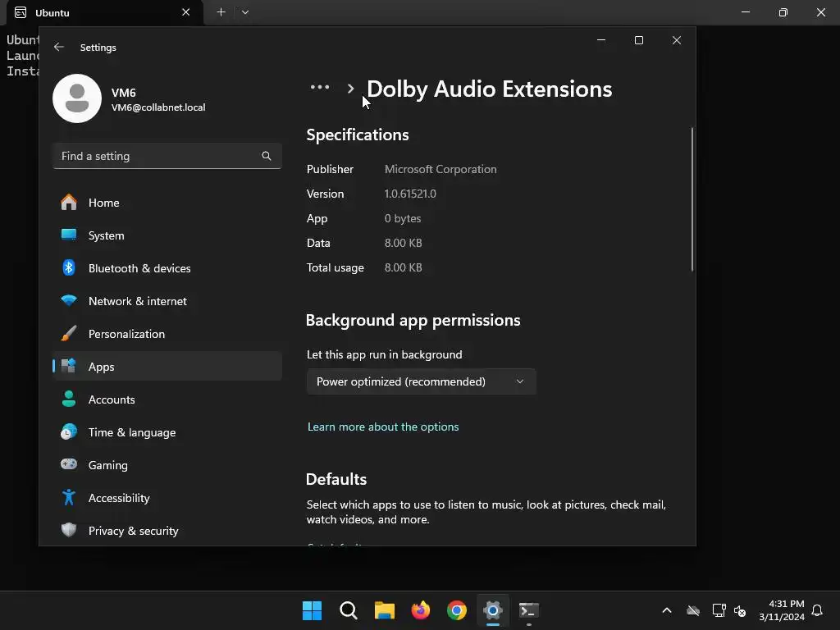Click the Accounts person icon
The image size is (840, 630).
69,399
